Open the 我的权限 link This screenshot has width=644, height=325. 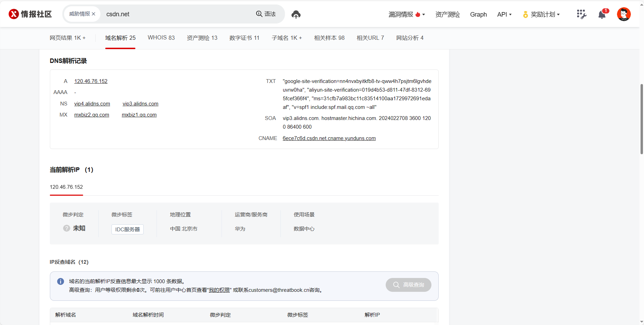pos(219,290)
